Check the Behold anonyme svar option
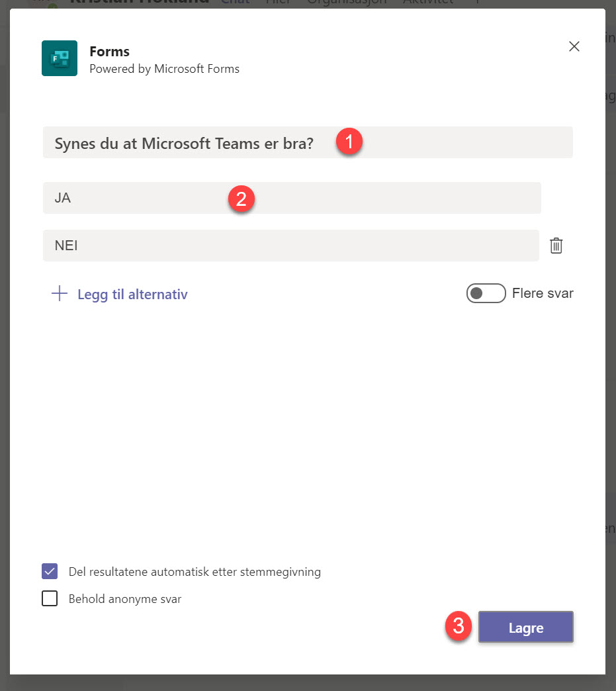This screenshot has height=691, width=616. click(49, 598)
